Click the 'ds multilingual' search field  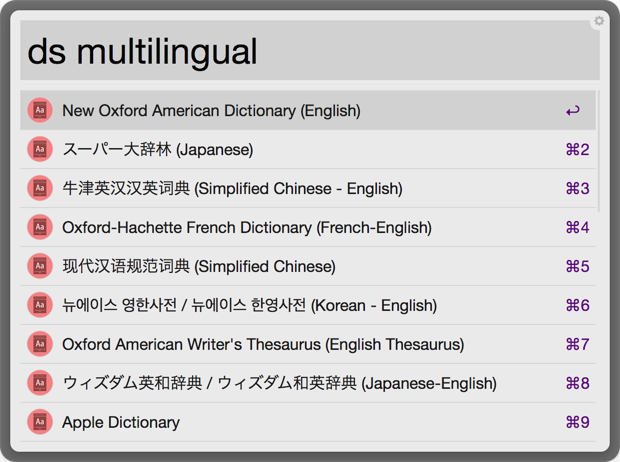(x=310, y=50)
